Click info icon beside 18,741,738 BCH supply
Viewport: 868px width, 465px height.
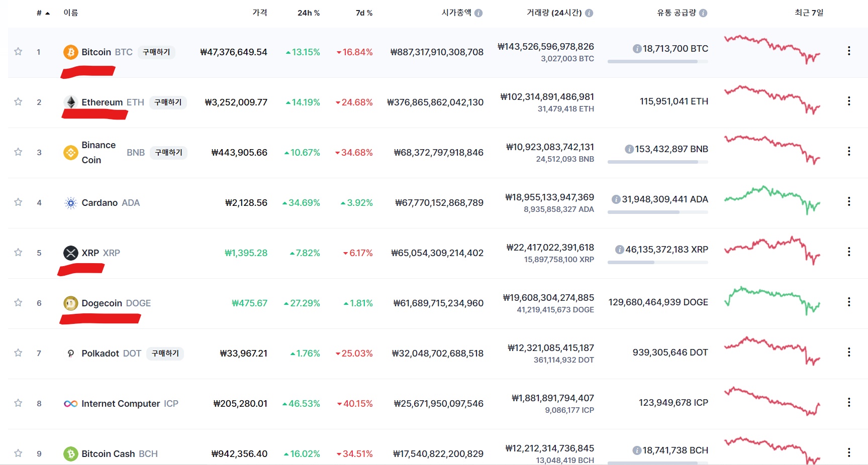(x=637, y=450)
